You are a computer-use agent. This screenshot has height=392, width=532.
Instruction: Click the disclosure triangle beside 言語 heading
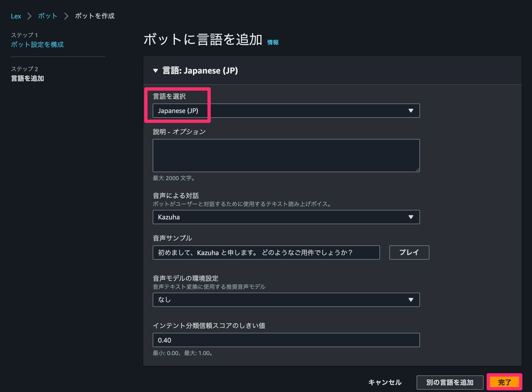156,70
